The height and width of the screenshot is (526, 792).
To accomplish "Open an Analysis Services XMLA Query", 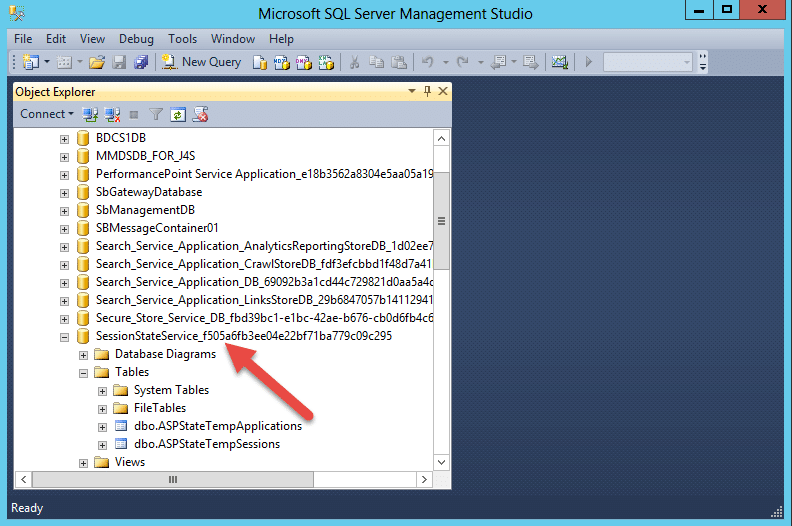I will click(x=326, y=62).
